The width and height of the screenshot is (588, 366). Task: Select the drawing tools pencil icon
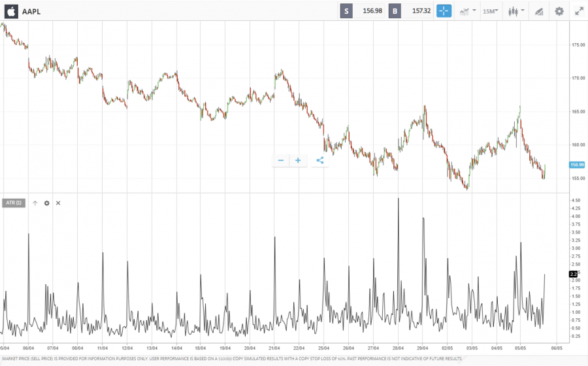pos(539,12)
